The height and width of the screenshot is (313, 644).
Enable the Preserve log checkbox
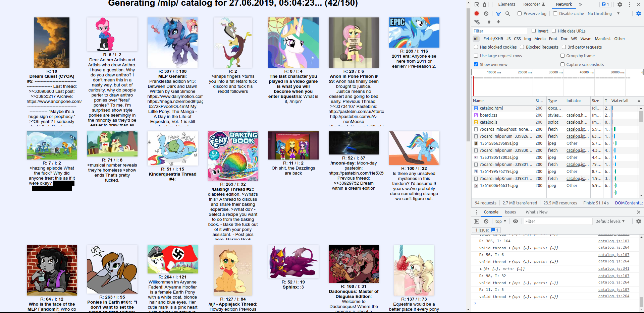(520, 13)
